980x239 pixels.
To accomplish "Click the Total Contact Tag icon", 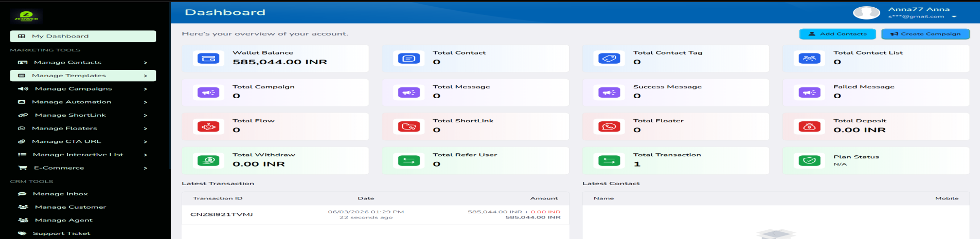I will point(609,59).
